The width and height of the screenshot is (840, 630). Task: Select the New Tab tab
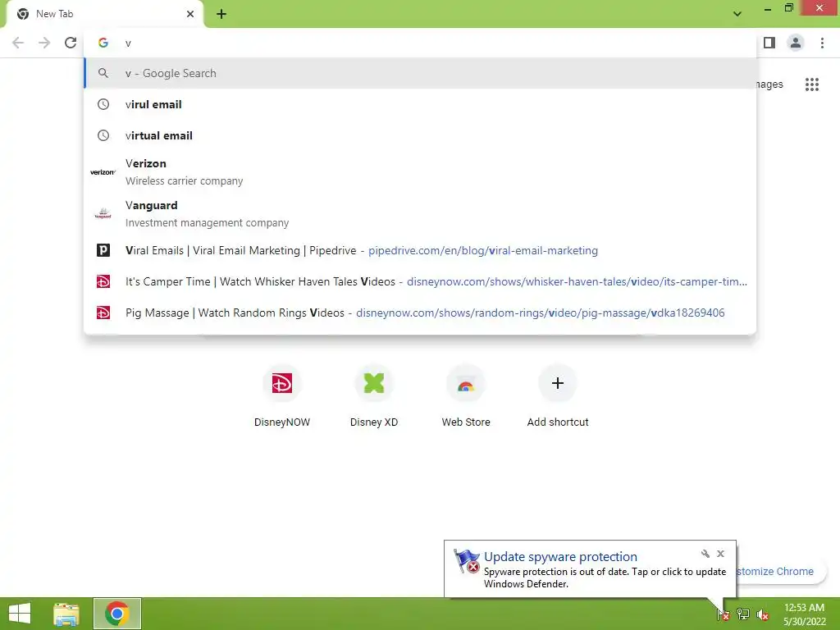pos(104,14)
